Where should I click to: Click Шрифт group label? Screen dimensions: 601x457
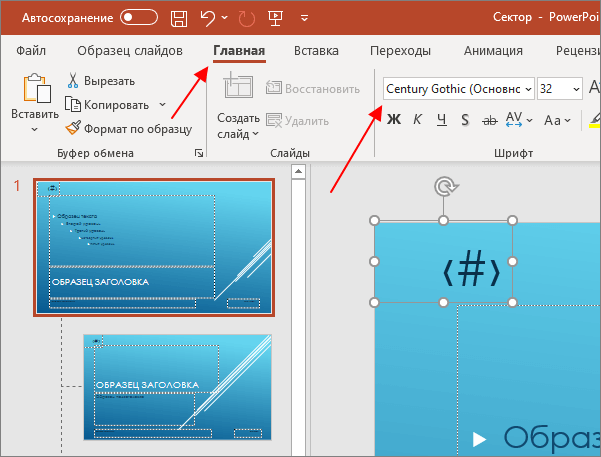coord(513,153)
